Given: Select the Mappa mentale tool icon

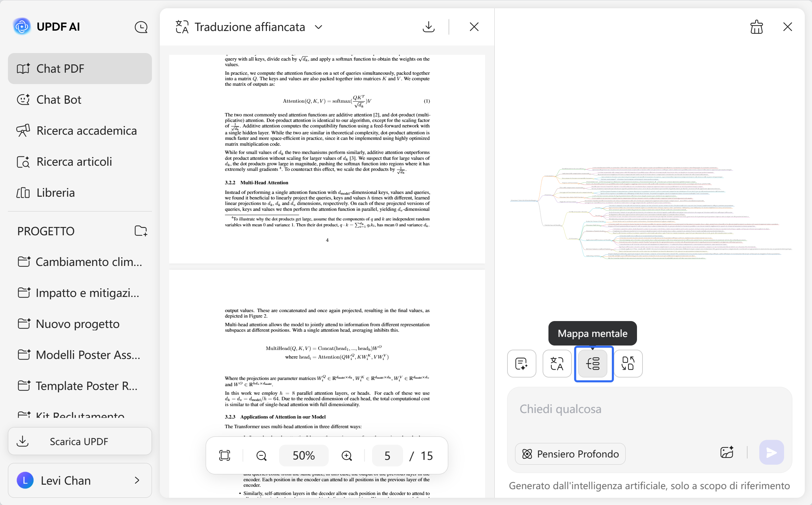Looking at the screenshot, I should (x=593, y=364).
